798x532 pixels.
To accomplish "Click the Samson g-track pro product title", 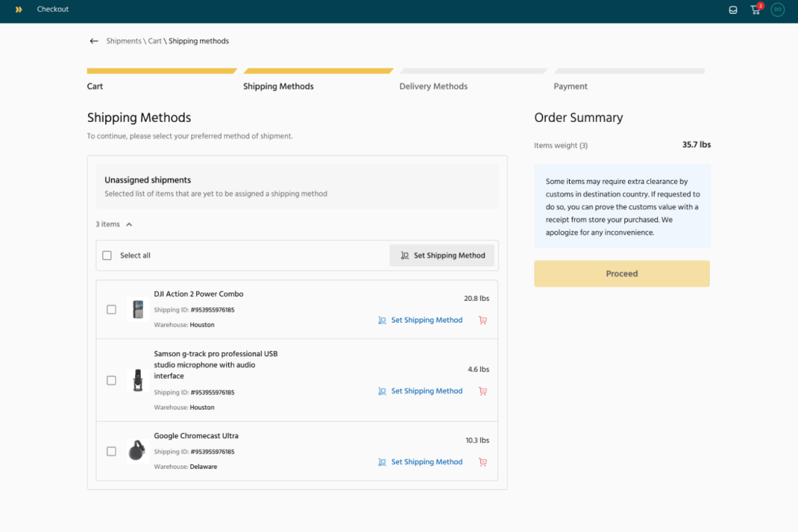I will coord(216,365).
